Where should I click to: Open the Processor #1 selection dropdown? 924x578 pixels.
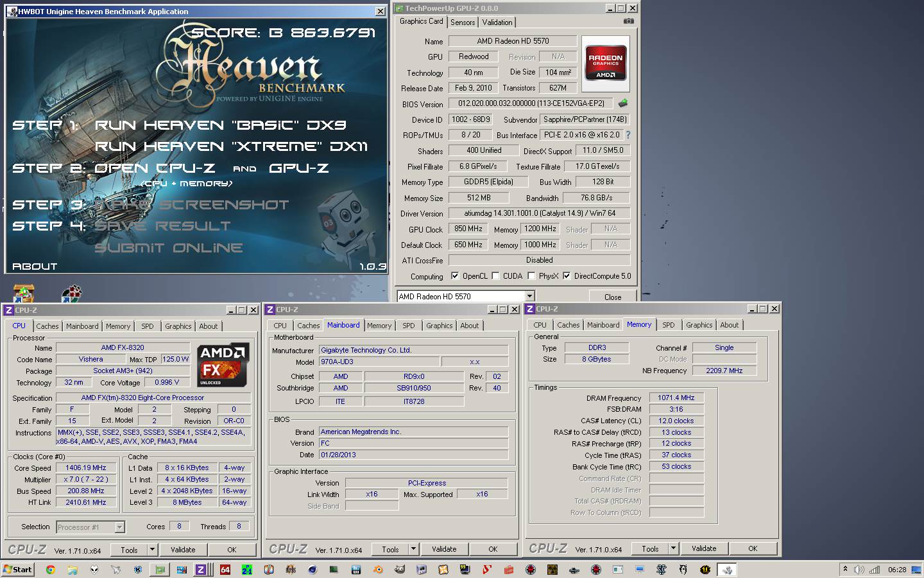[x=119, y=527]
